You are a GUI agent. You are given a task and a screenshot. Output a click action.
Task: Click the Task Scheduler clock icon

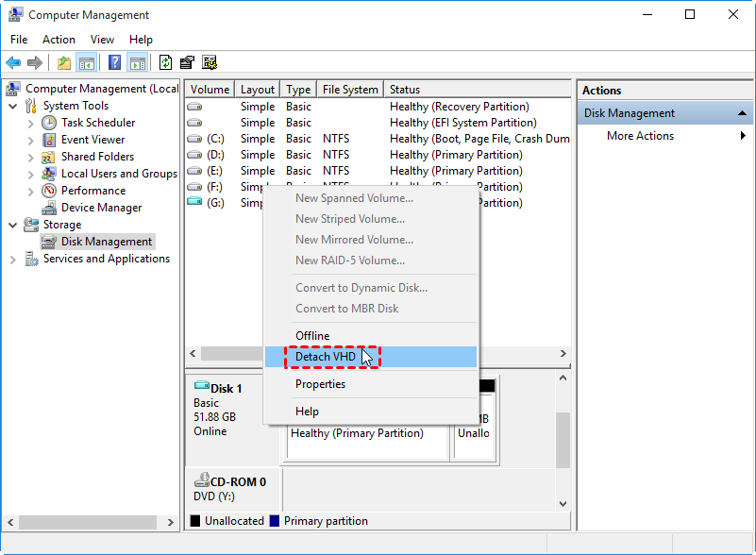(49, 123)
